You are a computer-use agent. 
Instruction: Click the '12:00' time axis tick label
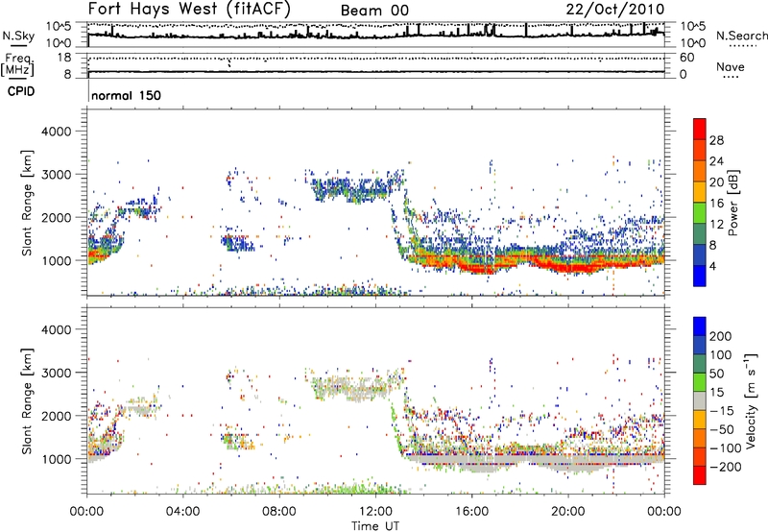click(375, 512)
